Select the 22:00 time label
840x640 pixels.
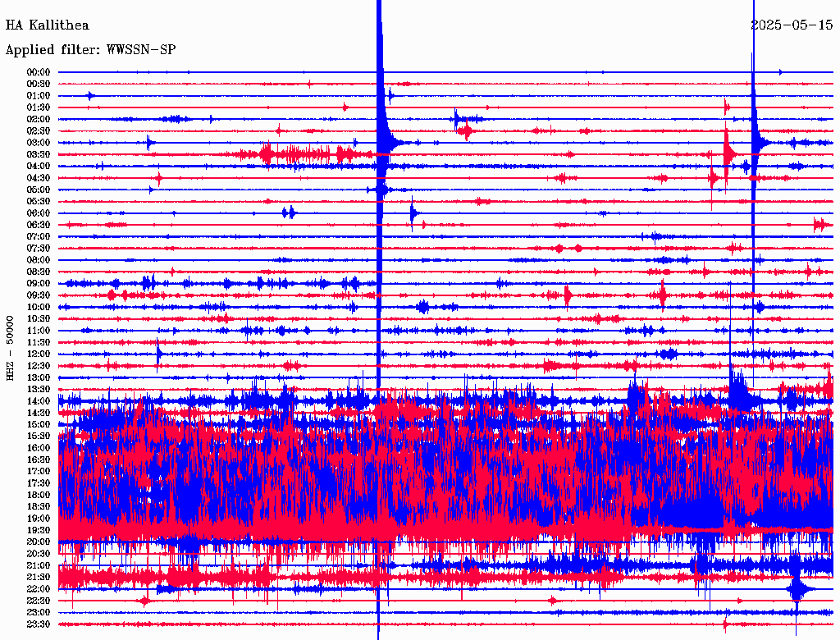click(x=39, y=590)
